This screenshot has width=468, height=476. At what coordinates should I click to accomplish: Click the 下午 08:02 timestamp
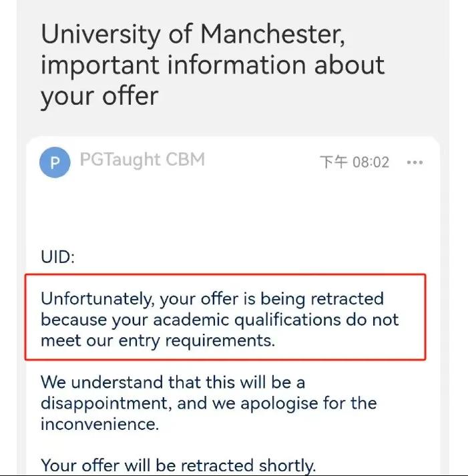click(355, 163)
